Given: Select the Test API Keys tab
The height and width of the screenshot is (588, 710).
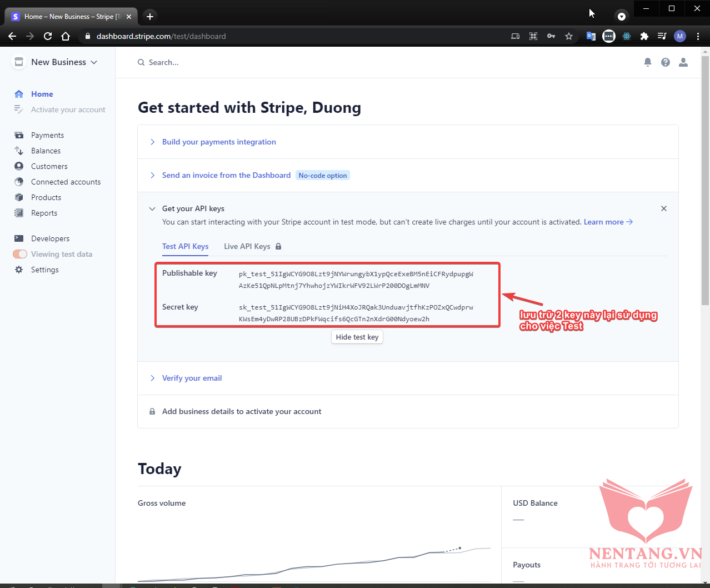Looking at the screenshot, I should (185, 246).
